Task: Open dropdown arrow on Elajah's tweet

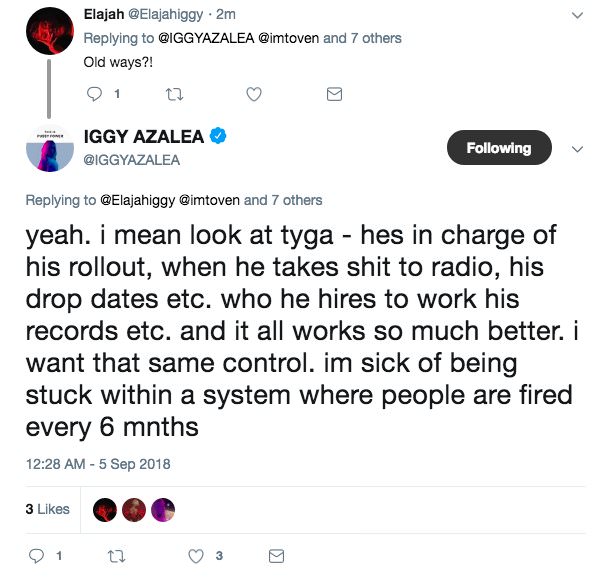Action: [x=576, y=15]
